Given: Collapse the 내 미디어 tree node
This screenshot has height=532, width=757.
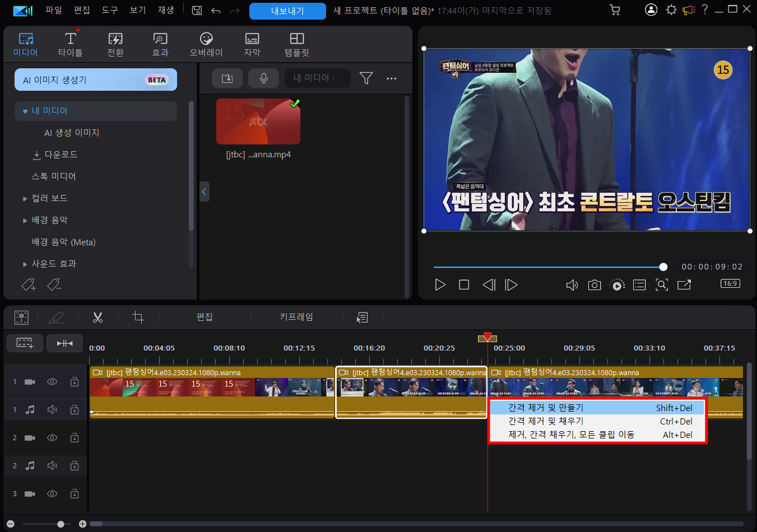Looking at the screenshot, I should 25,111.
